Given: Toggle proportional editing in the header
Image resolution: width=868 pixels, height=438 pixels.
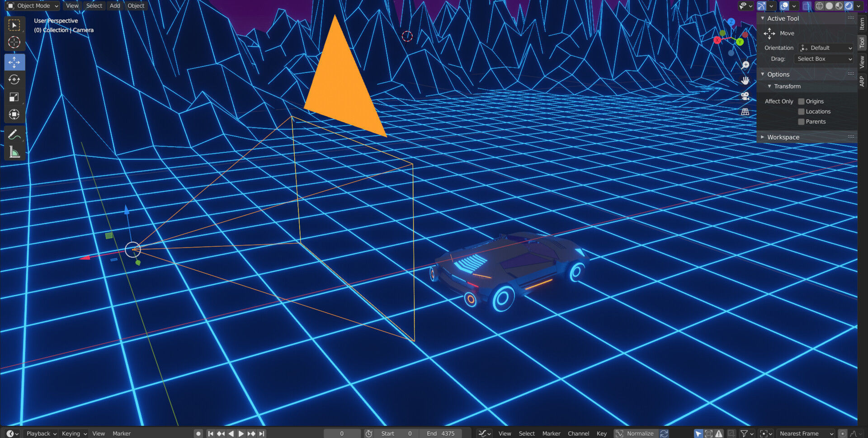Looking at the screenshot, I should (x=785, y=6).
